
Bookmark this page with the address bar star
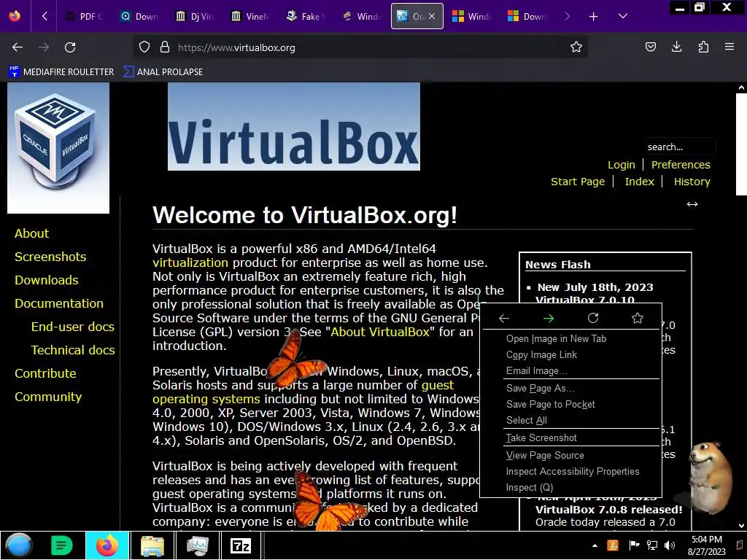[x=576, y=47]
